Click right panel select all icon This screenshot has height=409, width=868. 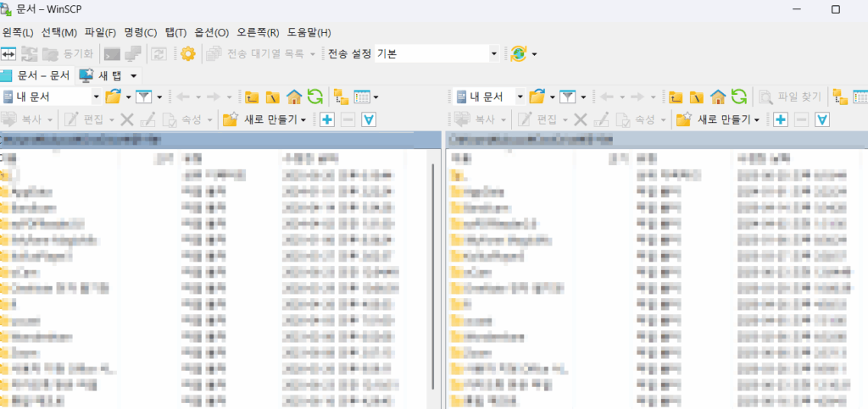[x=822, y=119]
